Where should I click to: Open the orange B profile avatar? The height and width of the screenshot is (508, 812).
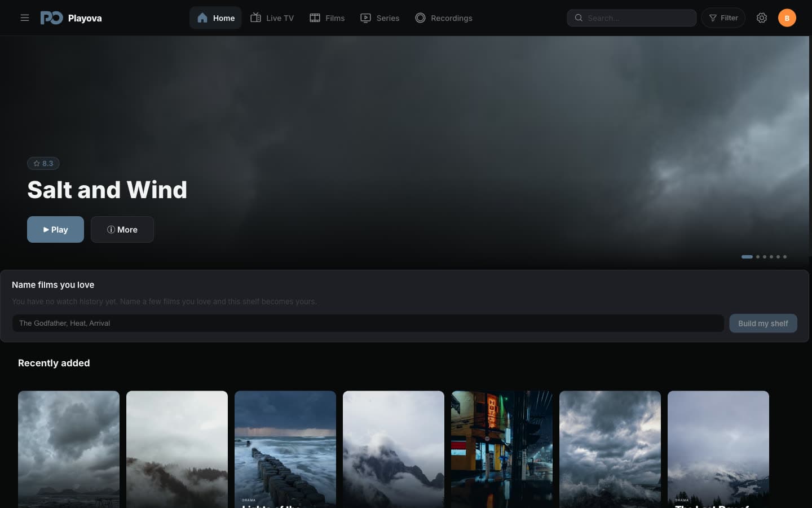787,18
